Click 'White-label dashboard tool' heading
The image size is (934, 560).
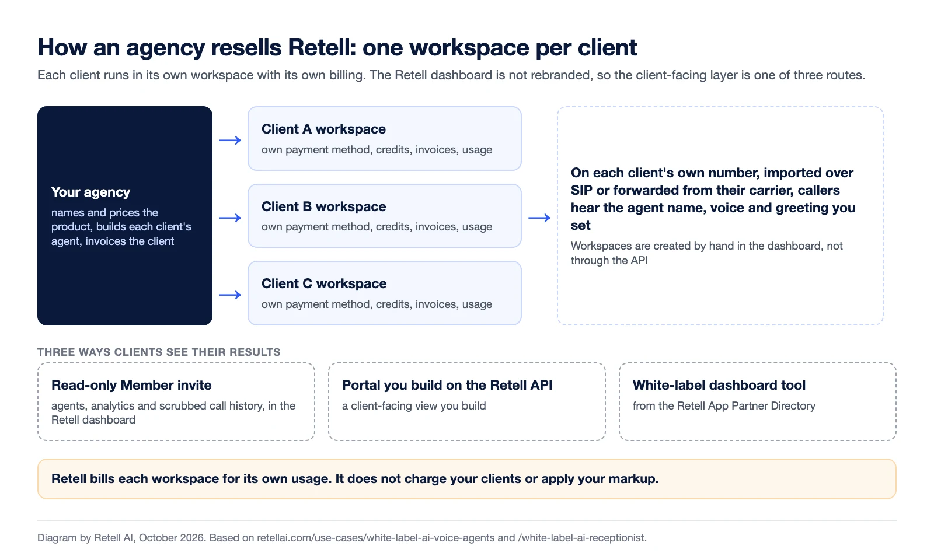719,385
